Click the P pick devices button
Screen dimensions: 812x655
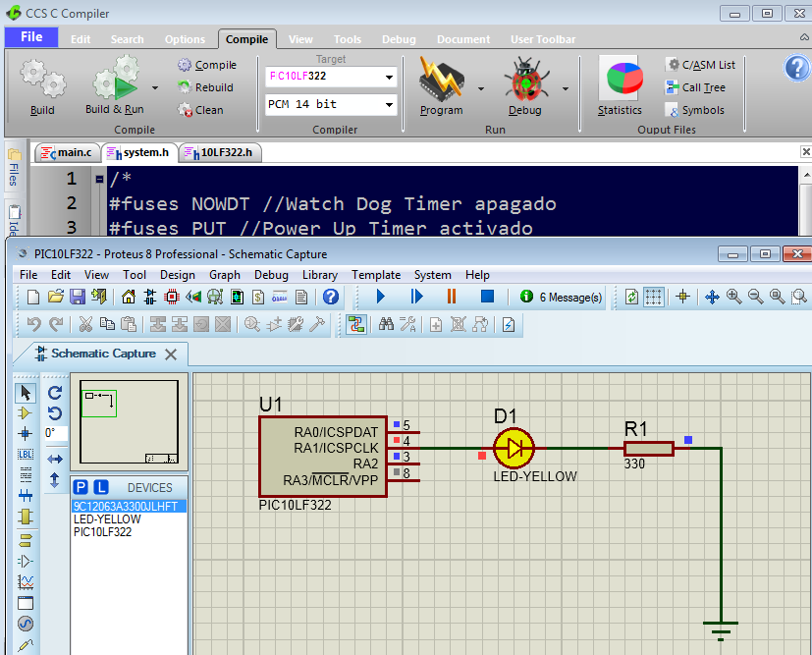pos(81,487)
